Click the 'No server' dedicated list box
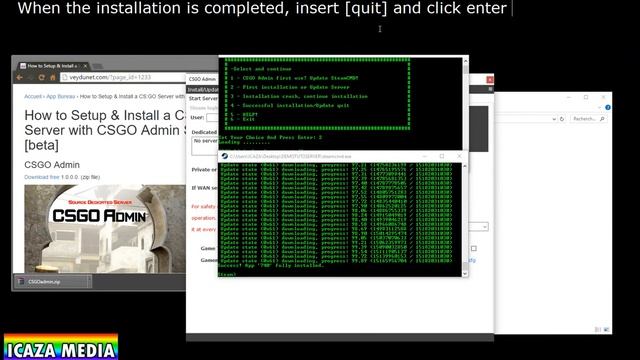 tap(205, 146)
